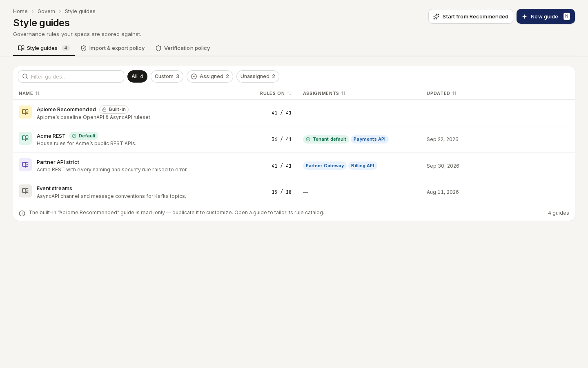The width and height of the screenshot is (588, 368).
Task: Sort by Rules On using its sort arrows
Action: click(x=289, y=93)
